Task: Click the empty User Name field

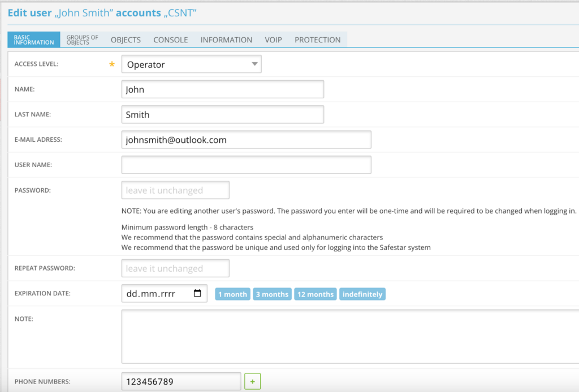Action: tap(246, 165)
